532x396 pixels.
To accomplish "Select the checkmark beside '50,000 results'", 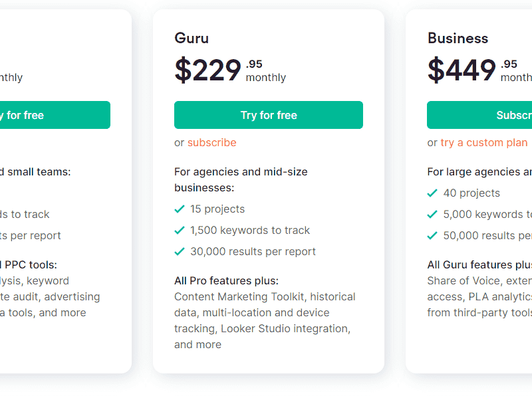I will 432,235.
